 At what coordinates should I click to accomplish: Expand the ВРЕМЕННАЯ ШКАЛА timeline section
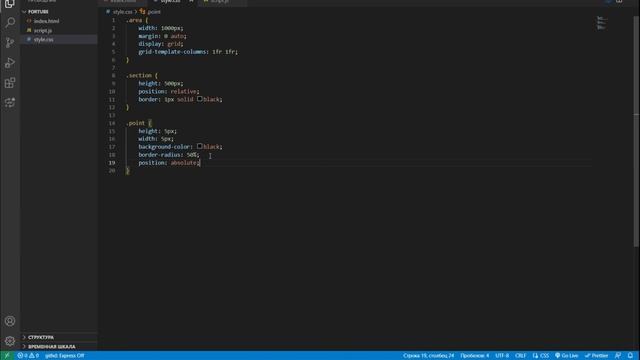[x=51, y=347]
